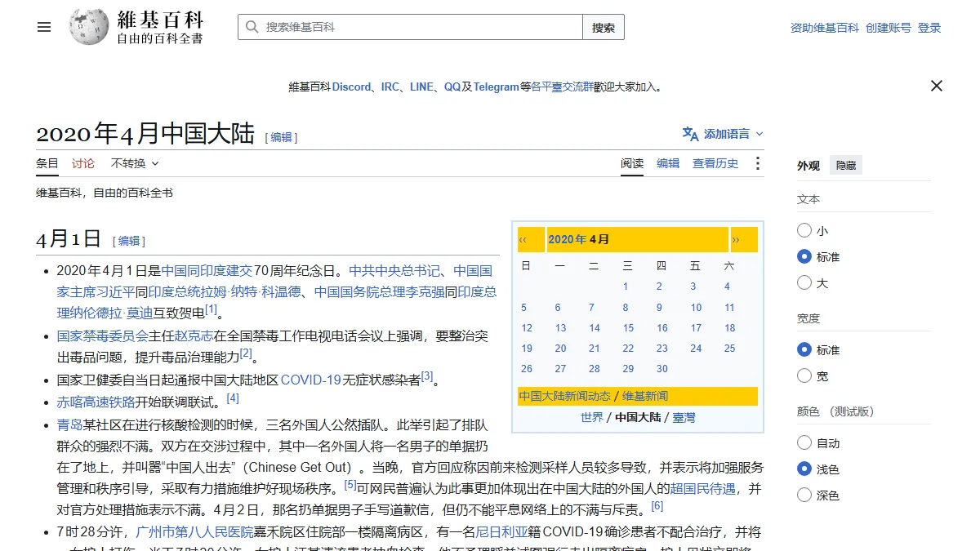Click 资助维基百科 link
This screenshot has height=551, width=980.
825,28
